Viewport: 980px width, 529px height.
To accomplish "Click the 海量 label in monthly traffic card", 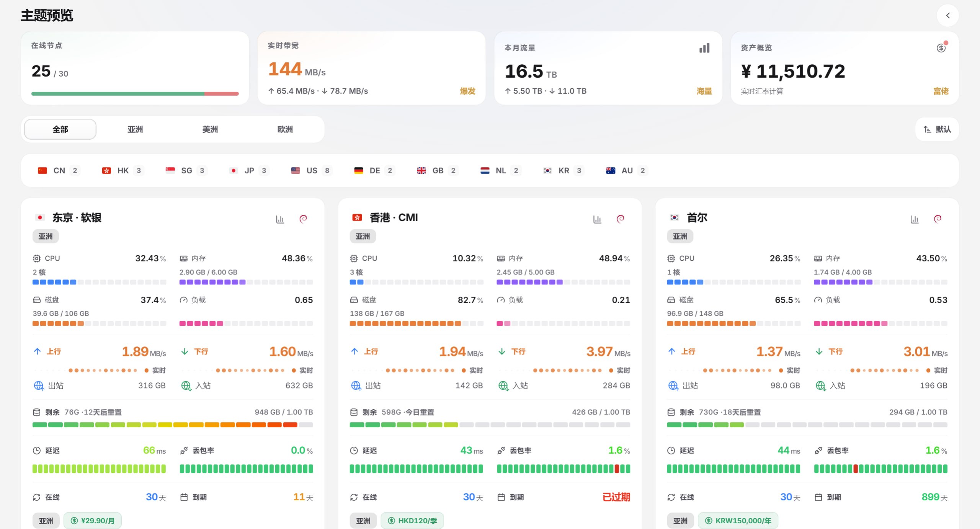I will pos(704,91).
